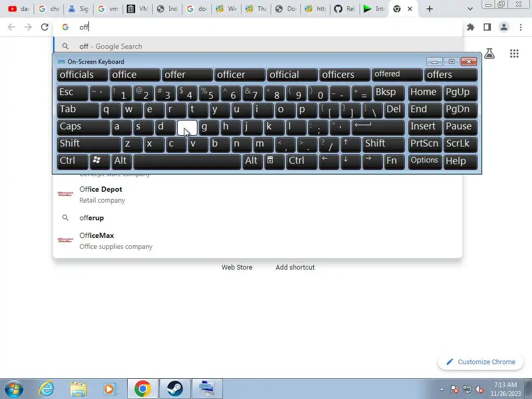The image size is (532, 399).
Task: Tap the Bksp key on on-screen keyboard
Action: (x=389, y=94)
